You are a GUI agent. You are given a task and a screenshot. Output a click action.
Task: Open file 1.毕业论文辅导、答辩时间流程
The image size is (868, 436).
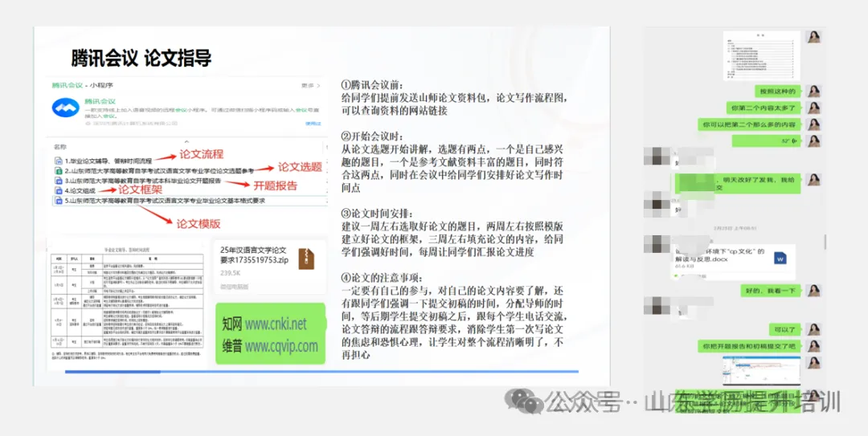(108, 161)
